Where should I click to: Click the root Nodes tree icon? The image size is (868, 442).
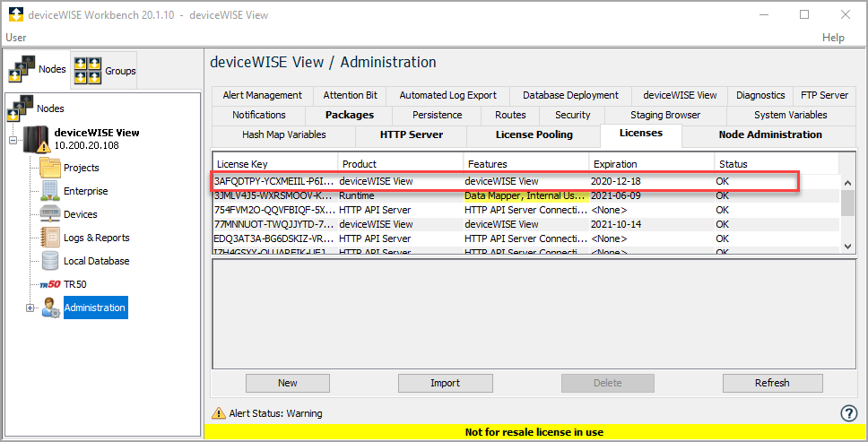21,108
